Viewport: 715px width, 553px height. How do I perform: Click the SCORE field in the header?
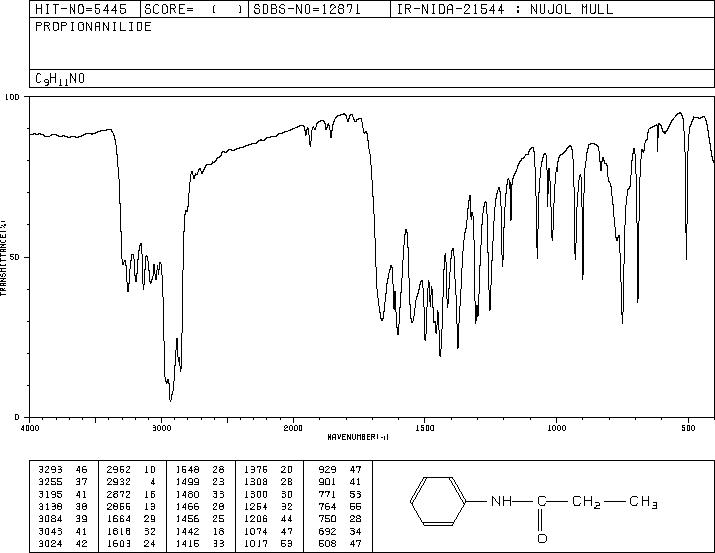point(194,9)
